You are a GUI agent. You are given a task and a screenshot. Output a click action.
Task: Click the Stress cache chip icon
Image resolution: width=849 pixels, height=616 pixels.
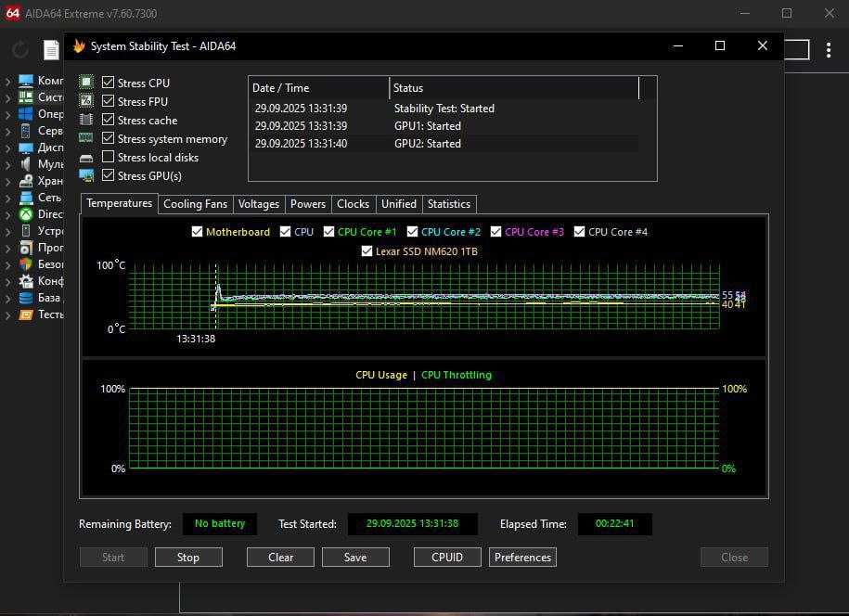(x=86, y=120)
